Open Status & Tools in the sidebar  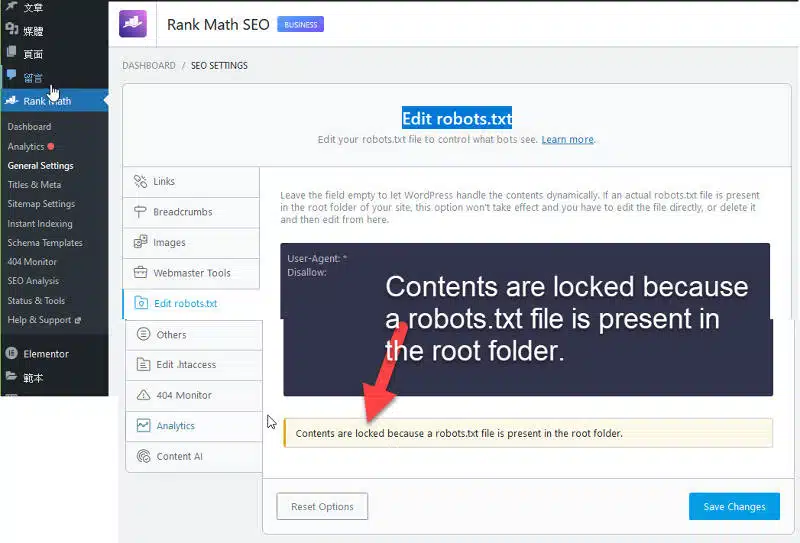coord(36,301)
